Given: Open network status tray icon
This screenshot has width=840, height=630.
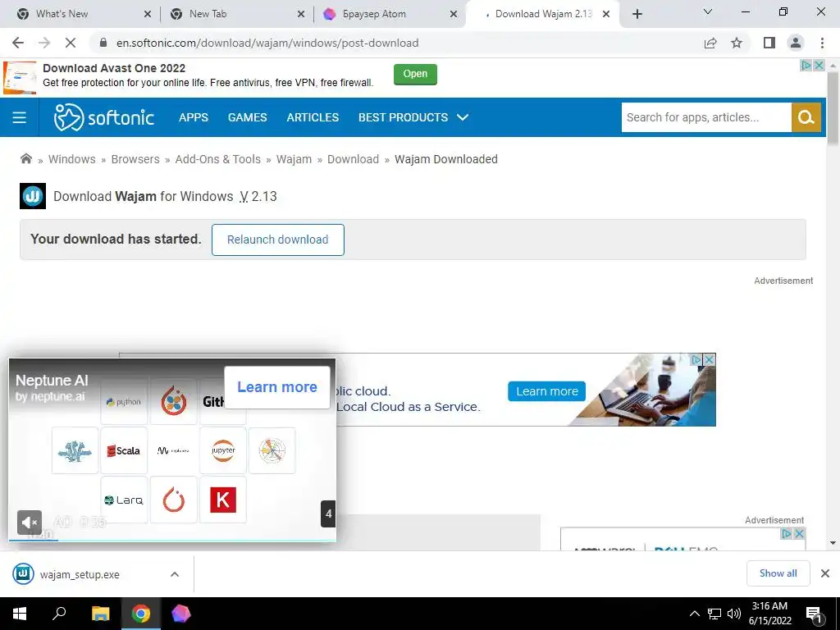Looking at the screenshot, I should (x=714, y=614).
